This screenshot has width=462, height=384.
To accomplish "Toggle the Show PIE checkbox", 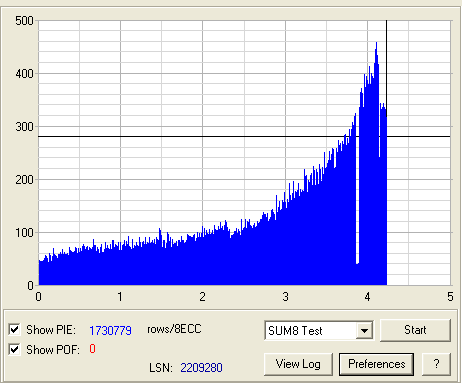I will tap(14, 329).
